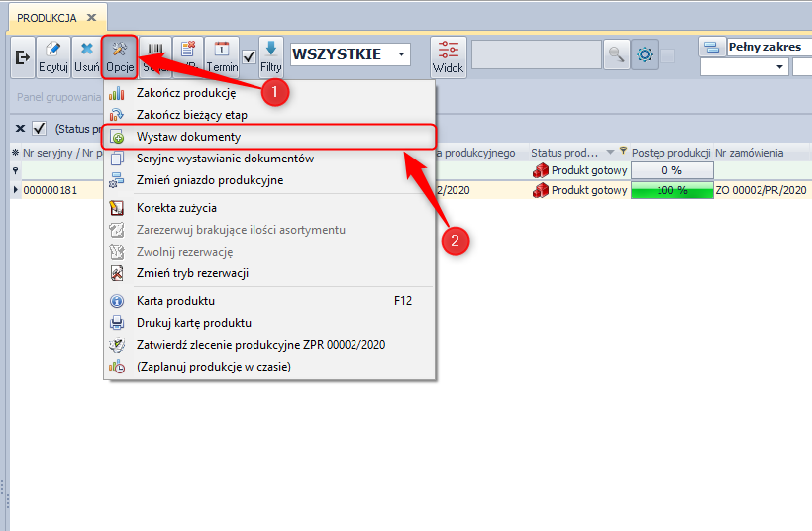
Task: Click the Korekta zużycia icon
Action: point(117,208)
